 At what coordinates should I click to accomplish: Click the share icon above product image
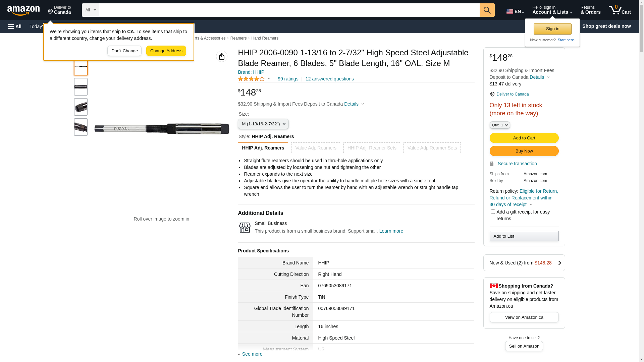pyautogui.click(x=222, y=56)
